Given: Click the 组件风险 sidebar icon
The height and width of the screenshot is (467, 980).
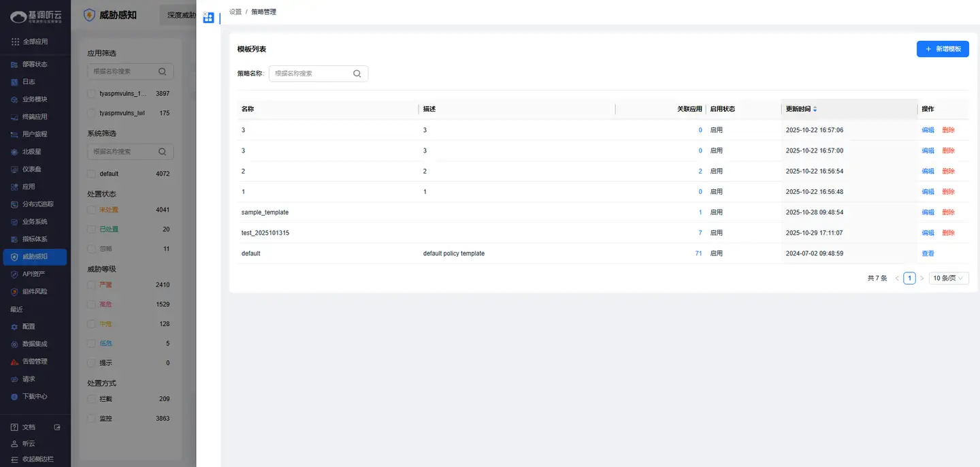Looking at the screenshot, I should (14, 291).
